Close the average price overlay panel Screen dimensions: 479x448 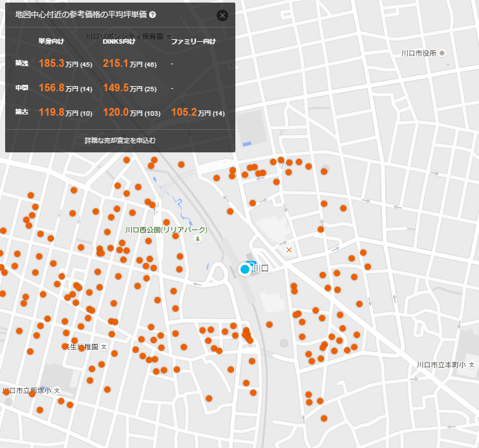222,15
